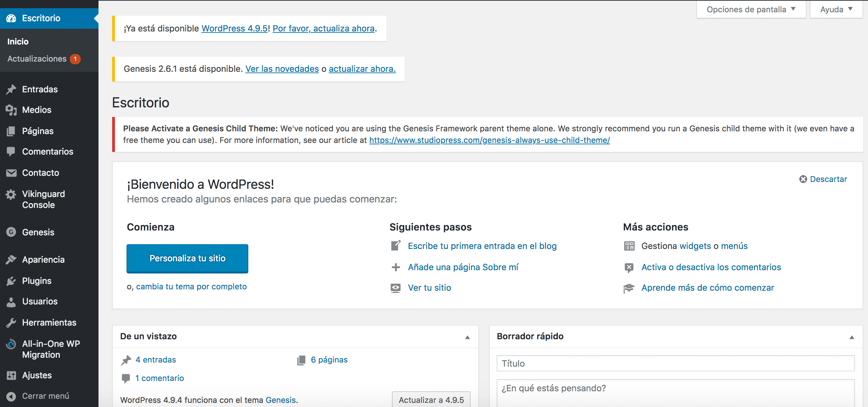
Task: Click Por favor, actualiza ahora link
Action: tap(324, 28)
